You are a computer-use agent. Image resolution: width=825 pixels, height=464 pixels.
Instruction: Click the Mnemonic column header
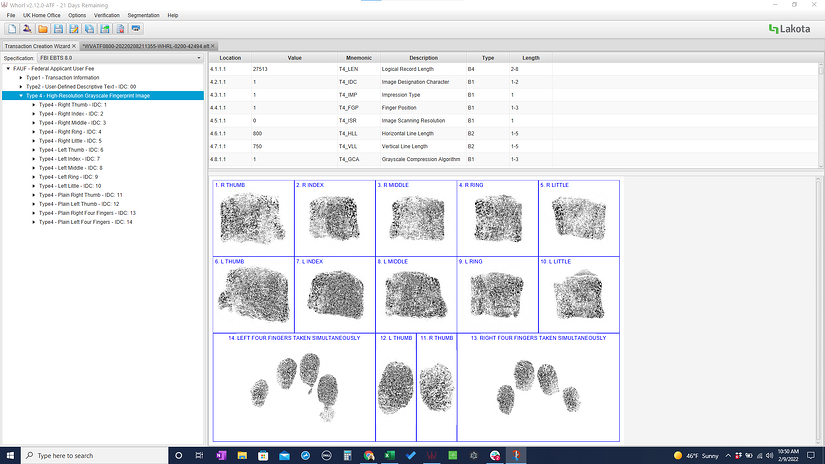(359, 58)
